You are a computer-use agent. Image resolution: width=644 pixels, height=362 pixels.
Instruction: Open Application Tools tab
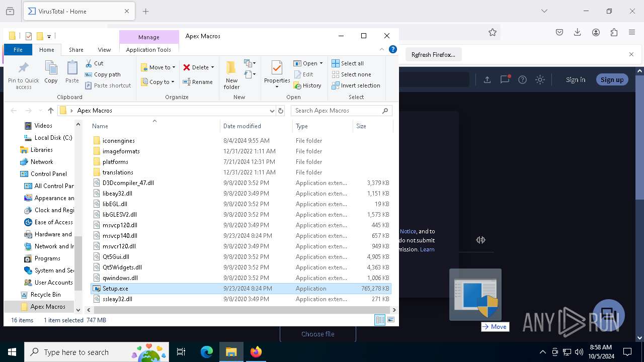(148, 50)
